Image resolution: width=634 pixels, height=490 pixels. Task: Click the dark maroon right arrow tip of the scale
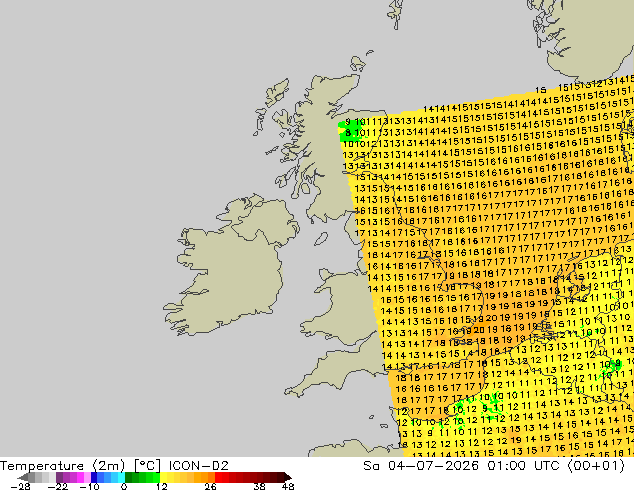[x=288, y=477]
